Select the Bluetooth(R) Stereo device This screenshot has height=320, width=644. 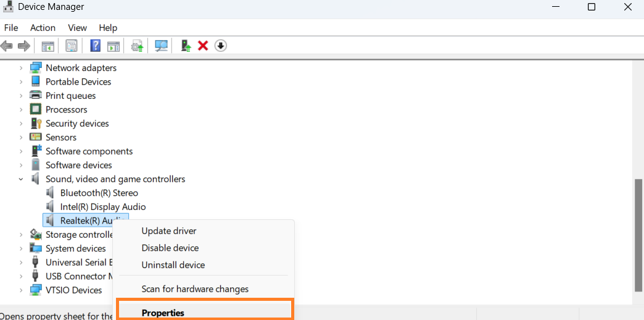99,193
